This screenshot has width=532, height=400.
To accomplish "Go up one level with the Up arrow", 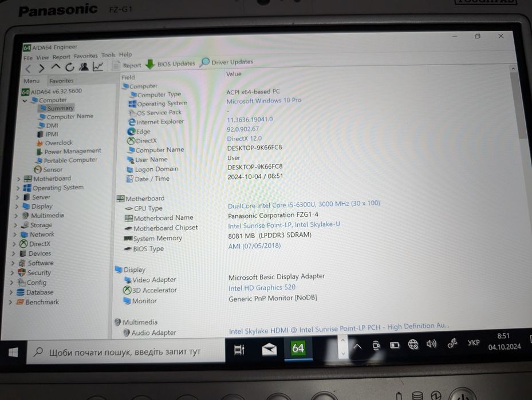I will (56, 68).
